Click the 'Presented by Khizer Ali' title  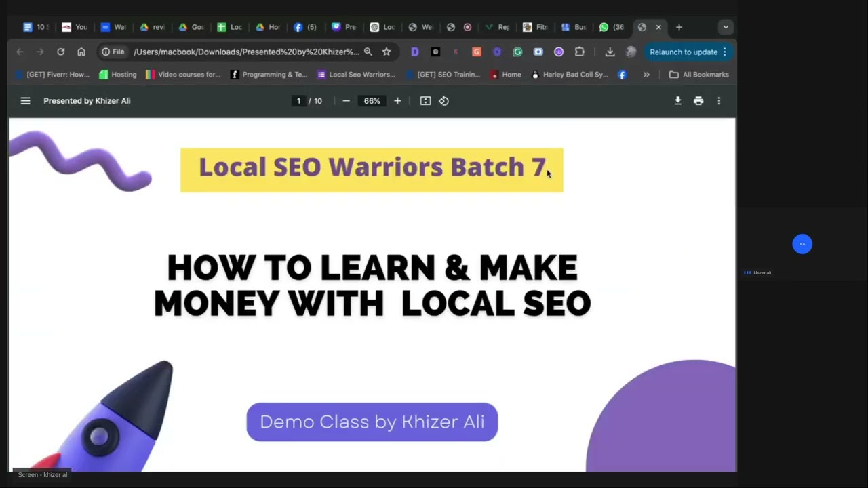coord(87,101)
